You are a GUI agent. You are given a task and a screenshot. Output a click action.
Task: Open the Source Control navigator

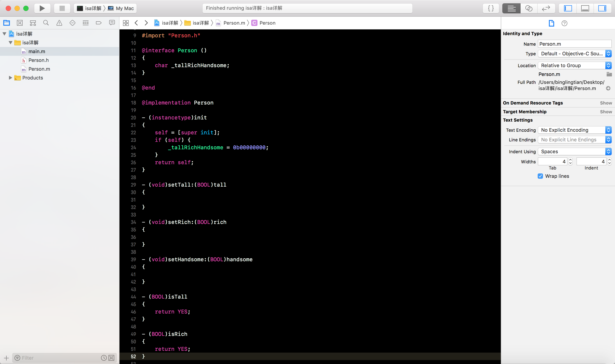(x=20, y=23)
